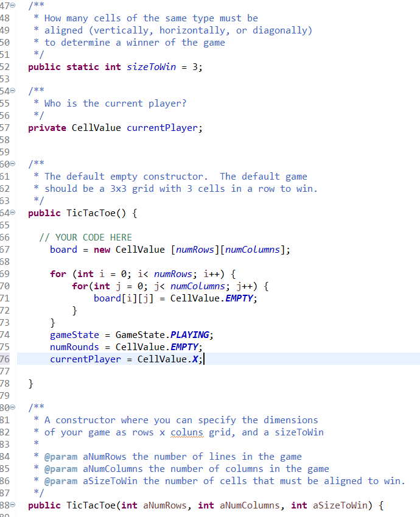This screenshot has height=517, width=420.
Task: Click aSizeToWin parameter in constructor signature
Action: [340, 505]
